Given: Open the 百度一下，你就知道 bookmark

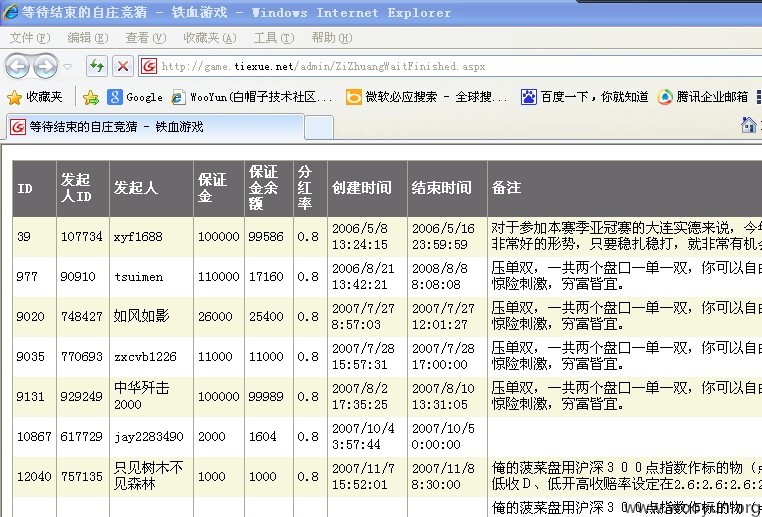Looking at the screenshot, I should (585, 97).
